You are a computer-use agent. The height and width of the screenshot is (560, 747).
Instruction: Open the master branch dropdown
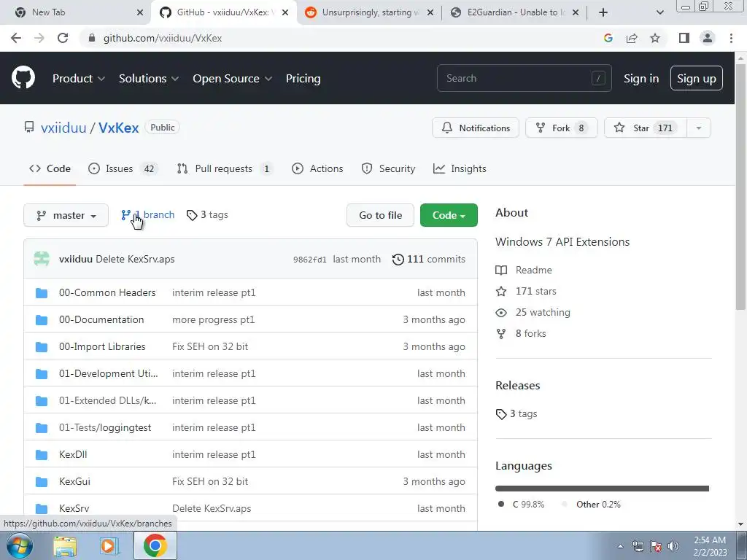66,215
